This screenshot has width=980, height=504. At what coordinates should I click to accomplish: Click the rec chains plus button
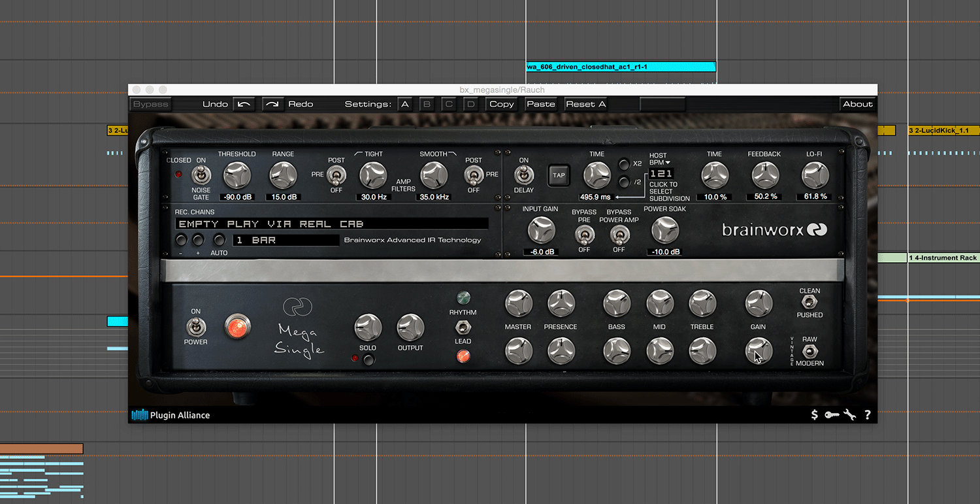pos(198,240)
